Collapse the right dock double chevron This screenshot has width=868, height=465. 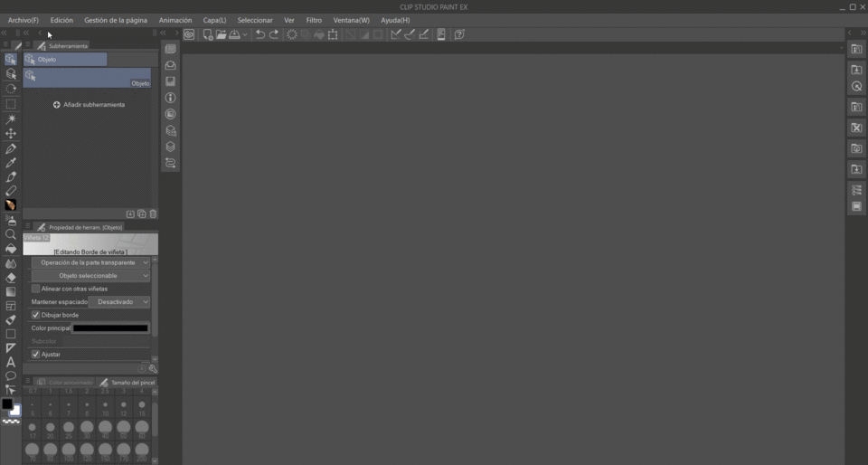click(863, 33)
